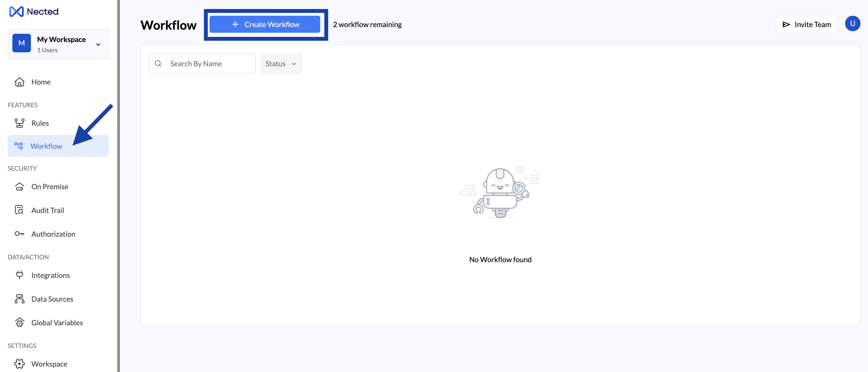Click the Integrations plug icon

click(x=20, y=275)
